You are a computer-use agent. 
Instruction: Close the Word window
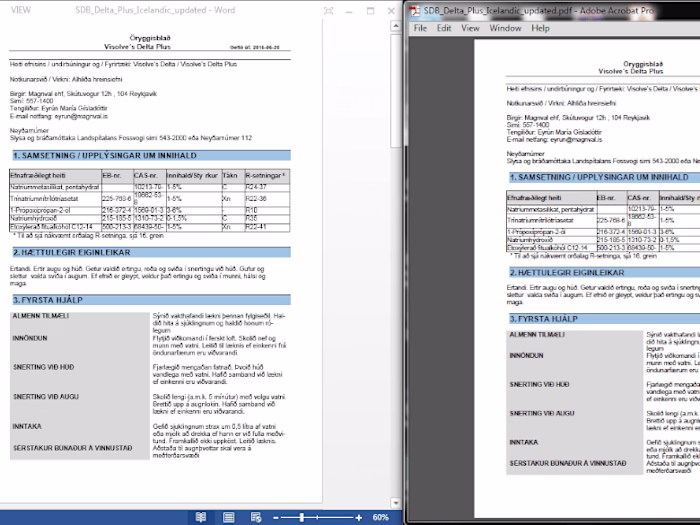point(392,11)
